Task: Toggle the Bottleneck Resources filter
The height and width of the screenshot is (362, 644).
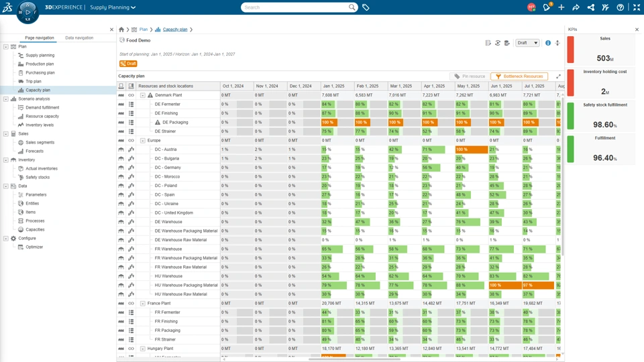Action: tap(519, 76)
